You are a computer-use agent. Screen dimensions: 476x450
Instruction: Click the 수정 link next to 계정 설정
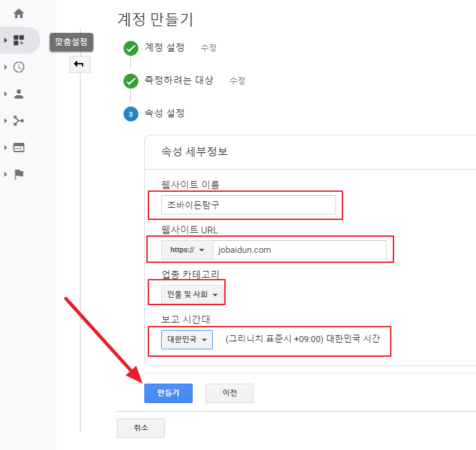pos(209,48)
